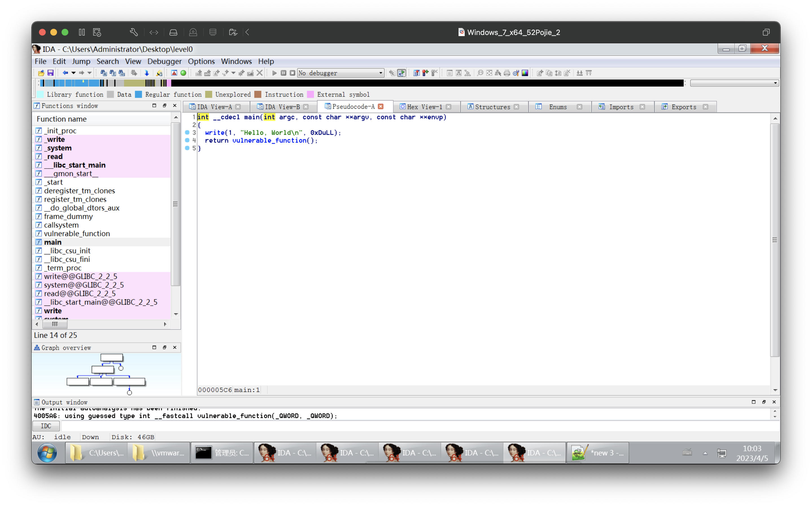Click the write call in pseudocode line 3
The width and height of the screenshot is (812, 506).
pyautogui.click(x=215, y=133)
